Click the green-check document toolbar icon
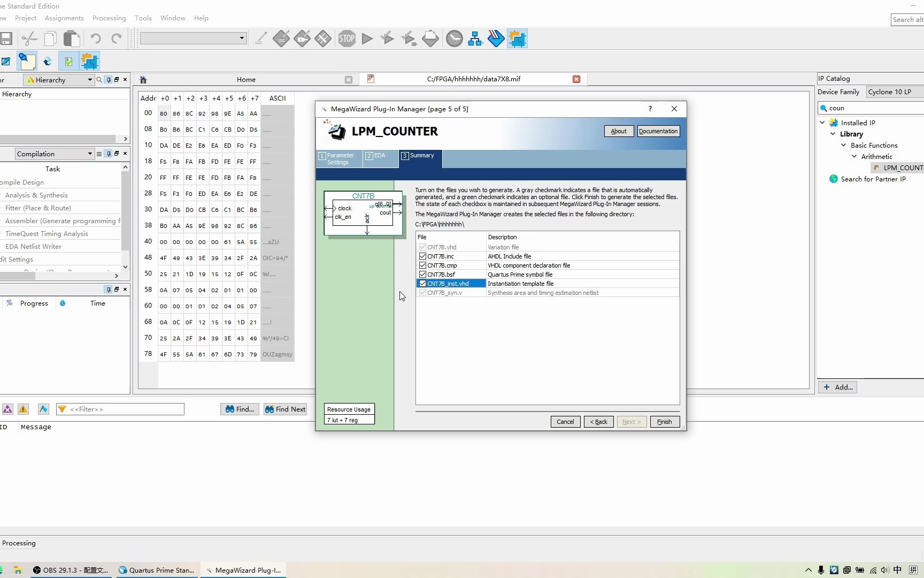The image size is (924, 578). click(68, 61)
